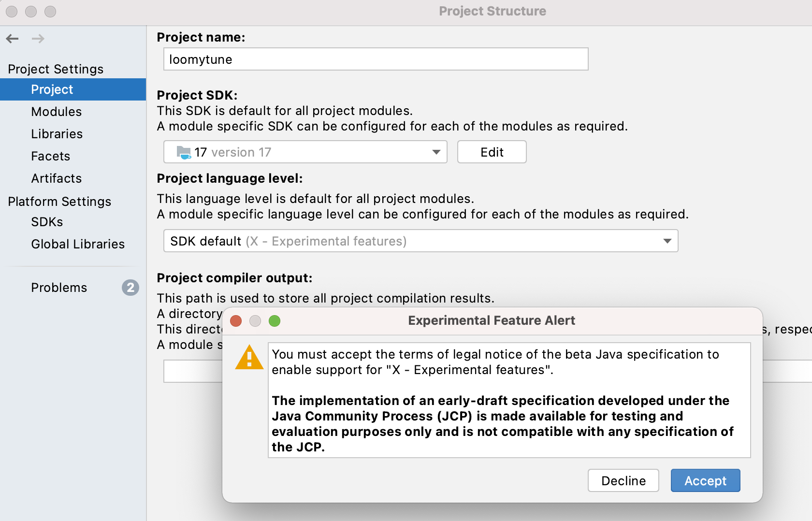This screenshot has width=812, height=521.
Task: Click the back navigation arrow
Action: pos(12,39)
